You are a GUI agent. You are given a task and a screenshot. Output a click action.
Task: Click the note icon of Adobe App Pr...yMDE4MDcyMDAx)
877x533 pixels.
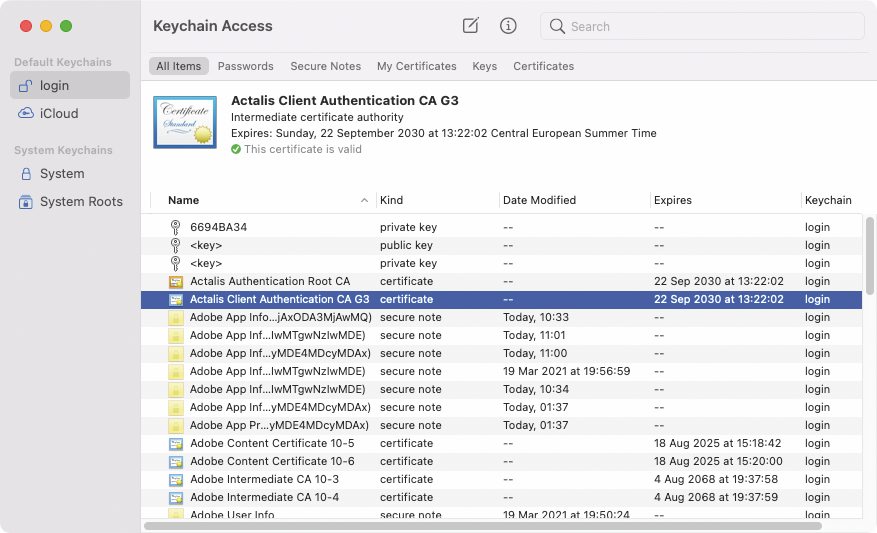(x=176, y=425)
